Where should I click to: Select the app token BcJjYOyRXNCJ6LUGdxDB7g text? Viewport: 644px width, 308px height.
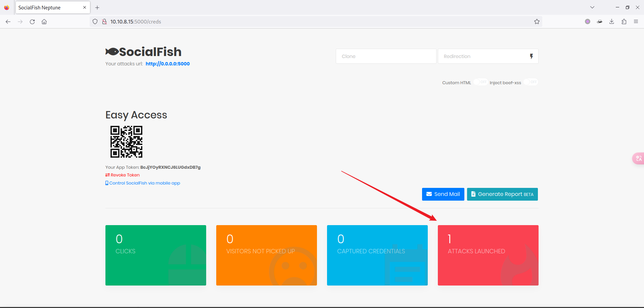[170, 167]
